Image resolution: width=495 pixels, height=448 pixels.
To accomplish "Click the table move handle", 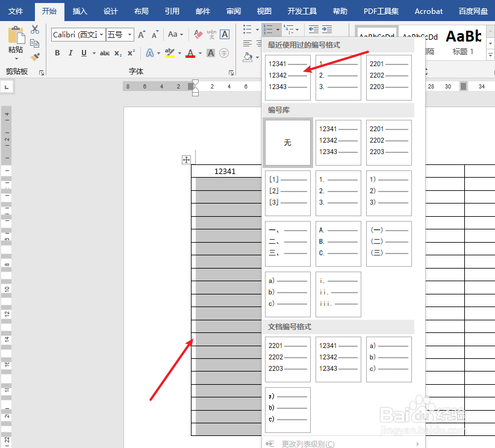I will click(x=186, y=160).
